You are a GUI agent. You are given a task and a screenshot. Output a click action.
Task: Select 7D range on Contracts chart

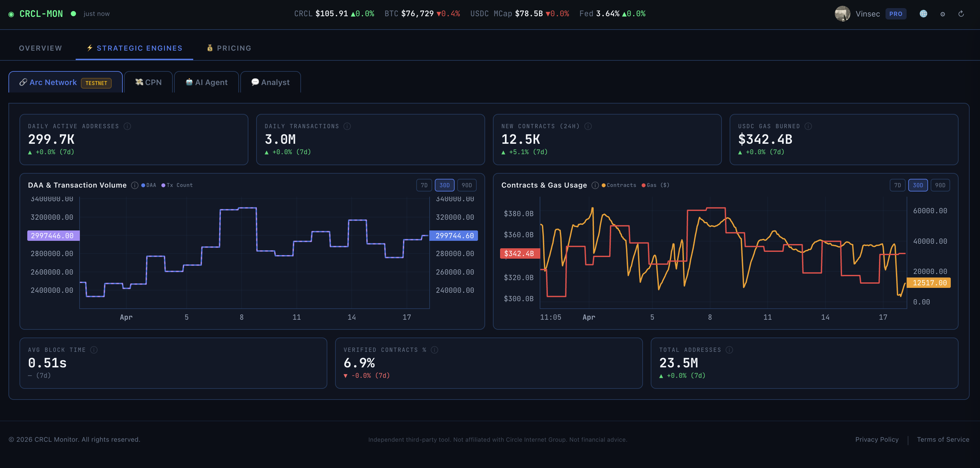[x=897, y=185]
